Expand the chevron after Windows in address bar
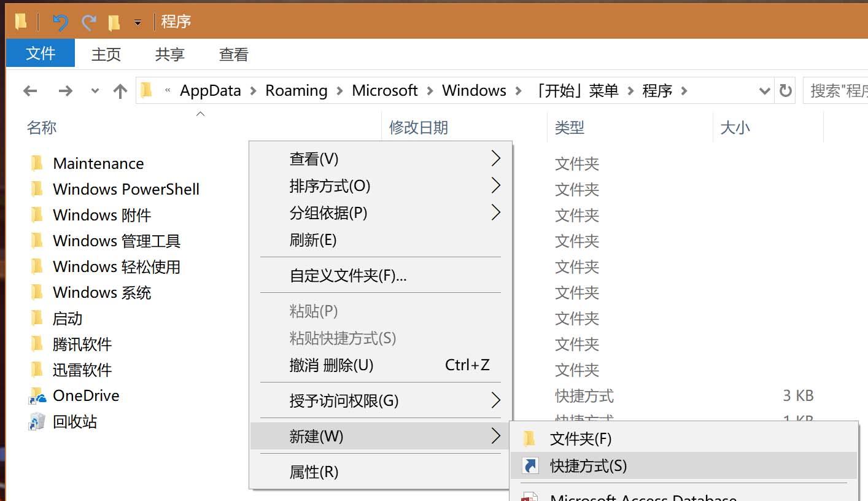 tap(518, 91)
